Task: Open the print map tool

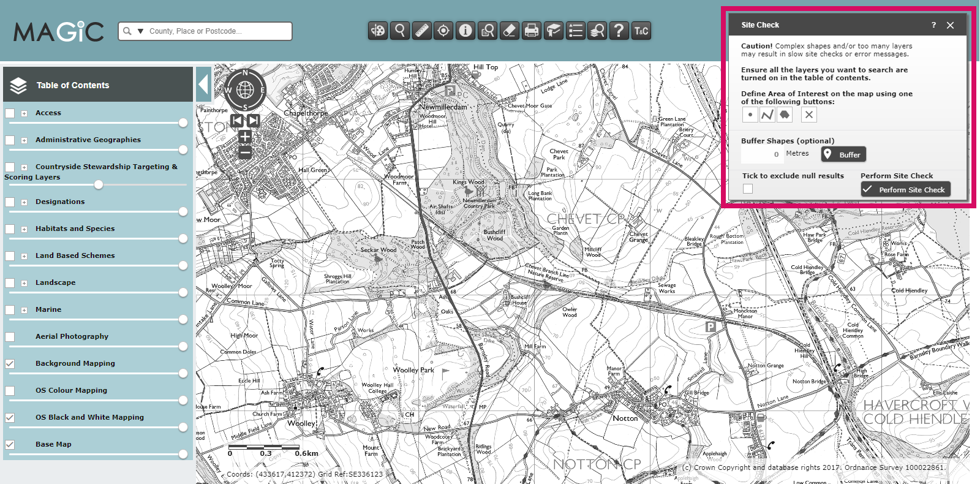Action: pyautogui.click(x=532, y=30)
